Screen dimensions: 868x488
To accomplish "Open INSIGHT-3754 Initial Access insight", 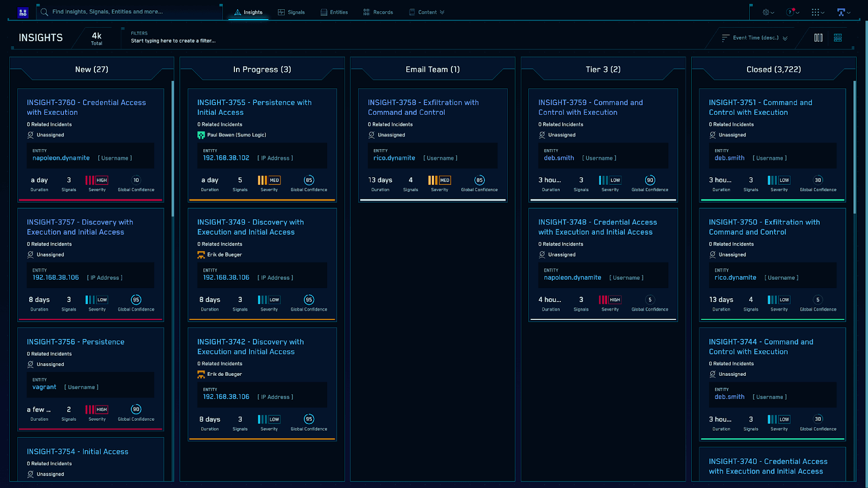I will [x=78, y=452].
